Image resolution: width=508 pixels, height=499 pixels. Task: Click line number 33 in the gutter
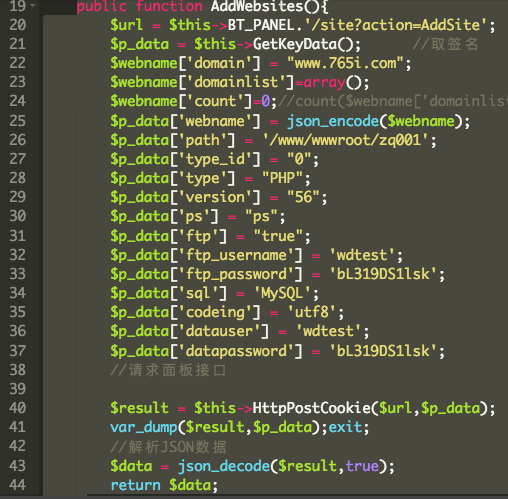pos(17,274)
